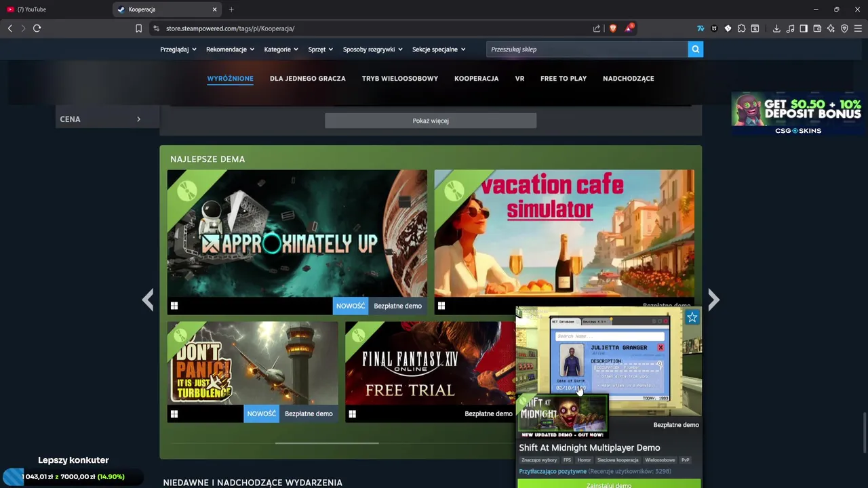Open Approximately Up demo thumbnail
This screenshot has height=488, width=868.
(x=297, y=242)
